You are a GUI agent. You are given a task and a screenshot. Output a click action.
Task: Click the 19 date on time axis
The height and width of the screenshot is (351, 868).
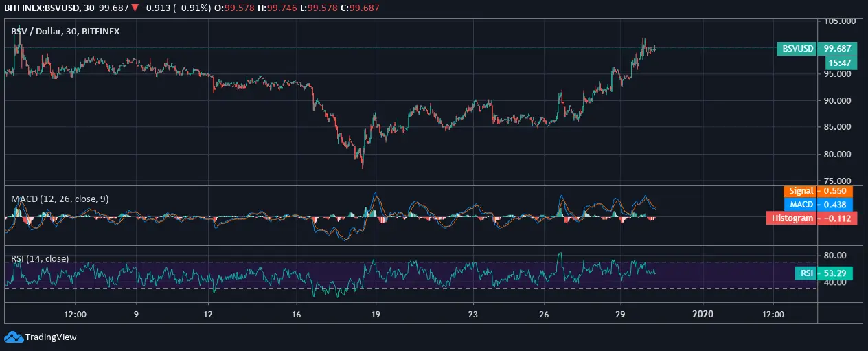[x=376, y=313]
